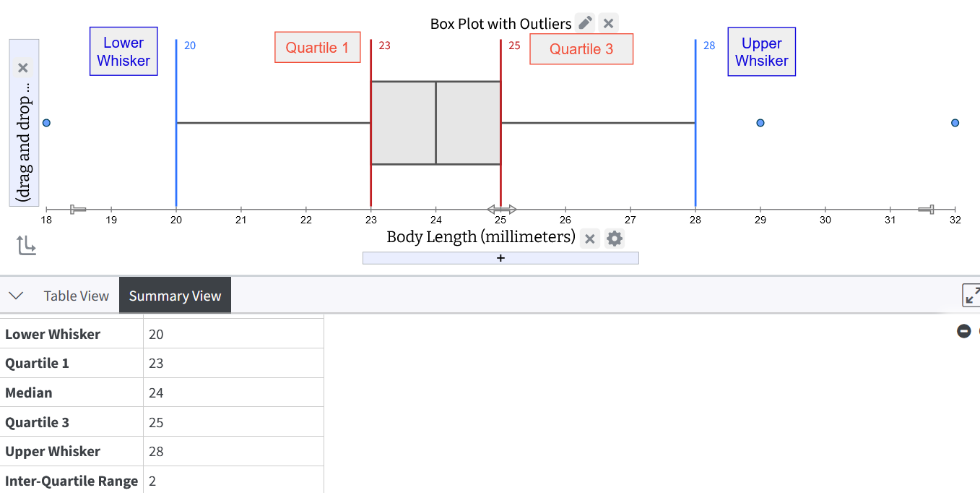Click the left axis range handle
This screenshot has height=493, width=980.
point(78,210)
